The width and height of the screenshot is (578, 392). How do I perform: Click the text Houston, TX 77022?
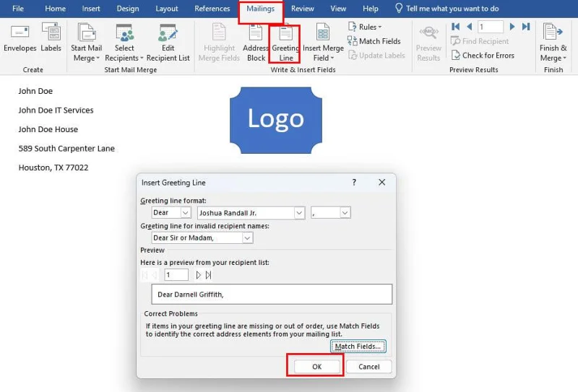pos(53,167)
